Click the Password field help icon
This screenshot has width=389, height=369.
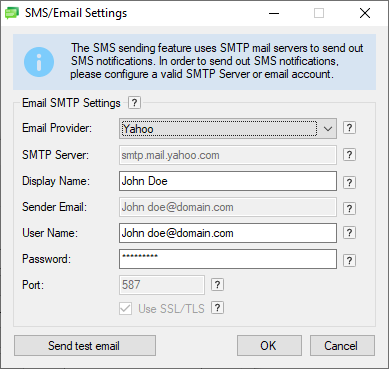[x=349, y=260]
